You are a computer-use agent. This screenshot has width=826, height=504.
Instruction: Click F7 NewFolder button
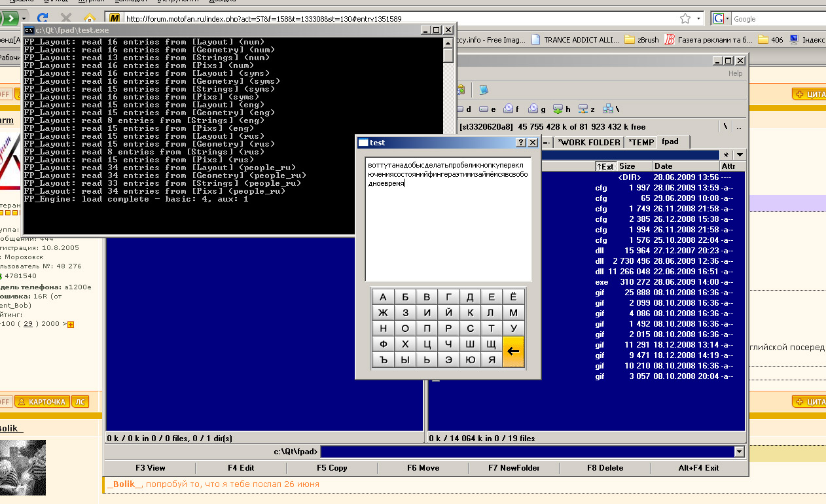click(x=514, y=468)
